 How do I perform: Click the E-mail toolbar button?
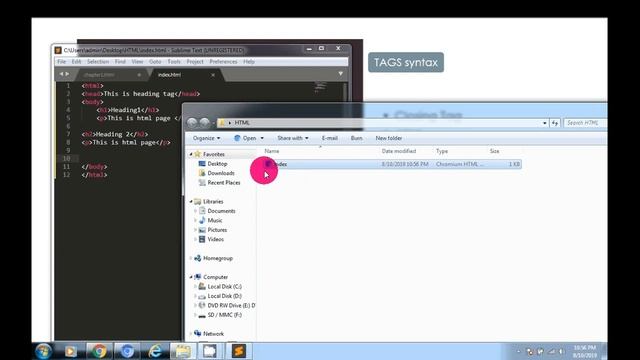[x=329, y=138]
